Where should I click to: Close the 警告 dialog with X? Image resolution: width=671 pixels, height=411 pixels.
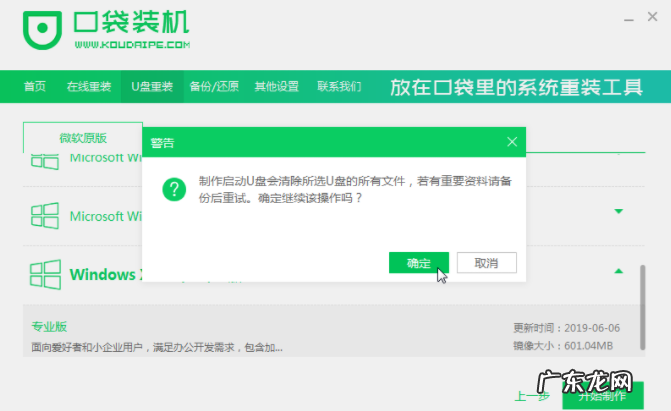pyautogui.click(x=512, y=142)
